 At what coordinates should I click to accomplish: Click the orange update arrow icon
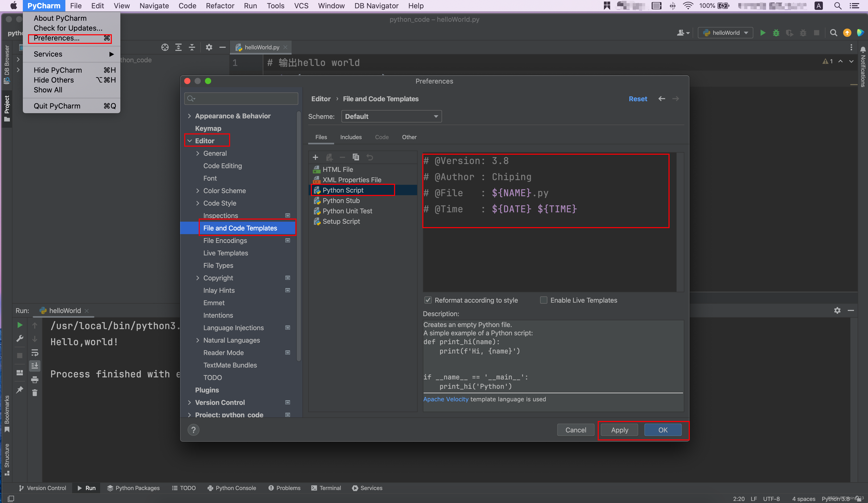(847, 33)
